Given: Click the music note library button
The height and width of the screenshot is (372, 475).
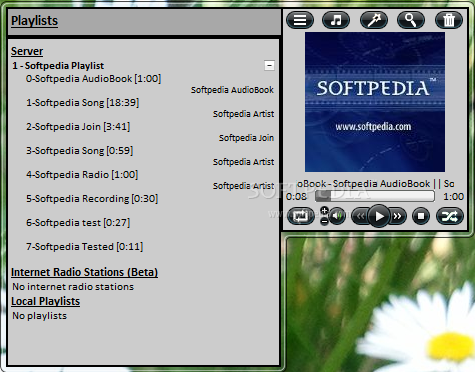Looking at the screenshot, I should [x=336, y=20].
